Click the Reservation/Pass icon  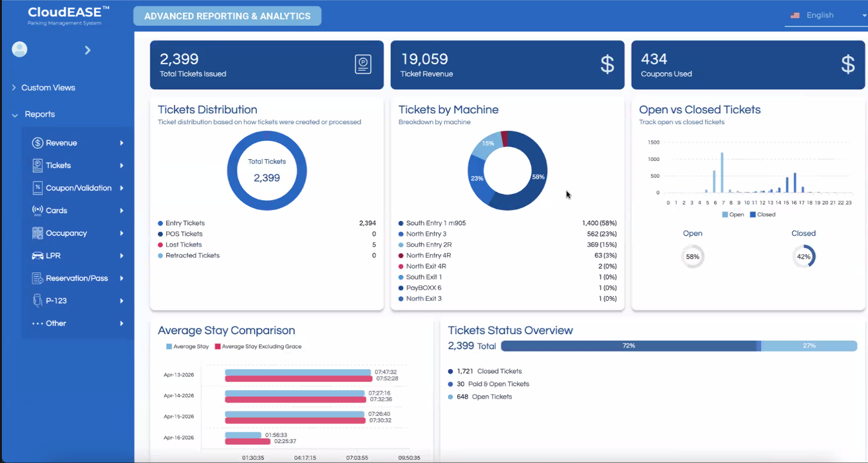tap(37, 278)
